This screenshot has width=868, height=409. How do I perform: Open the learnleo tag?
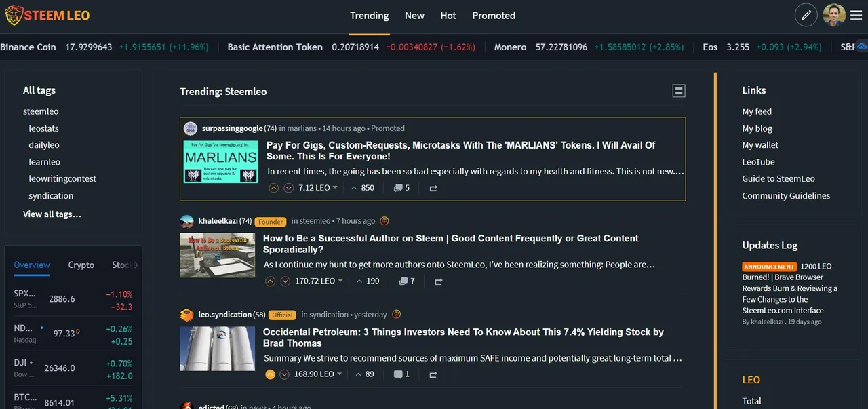pos(45,162)
